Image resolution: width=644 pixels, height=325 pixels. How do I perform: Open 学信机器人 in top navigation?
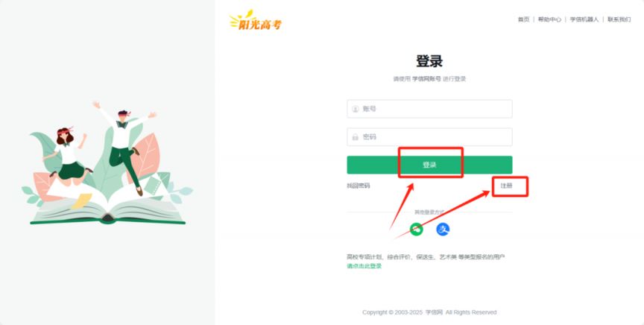pyautogui.click(x=584, y=19)
